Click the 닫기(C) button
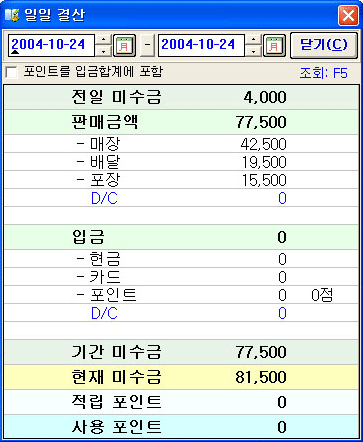The height and width of the screenshot is (442, 363). 324,45
